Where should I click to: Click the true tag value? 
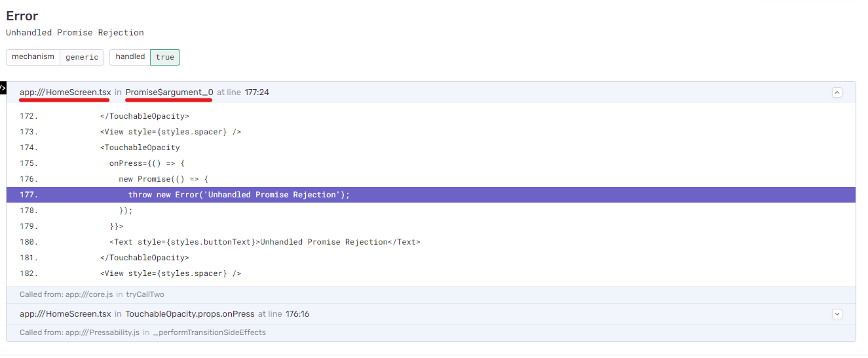tap(165, 57)
